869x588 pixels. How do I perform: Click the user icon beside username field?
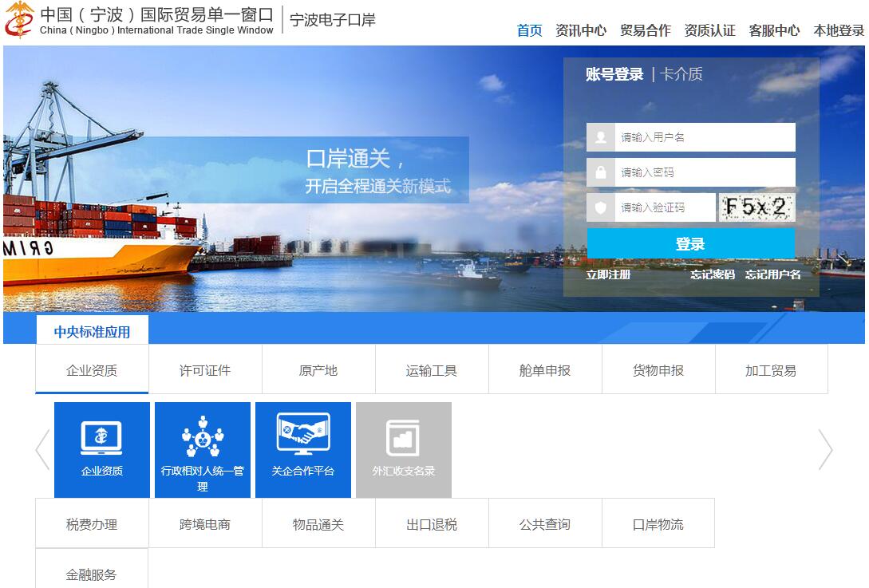[x=601, y=137]
